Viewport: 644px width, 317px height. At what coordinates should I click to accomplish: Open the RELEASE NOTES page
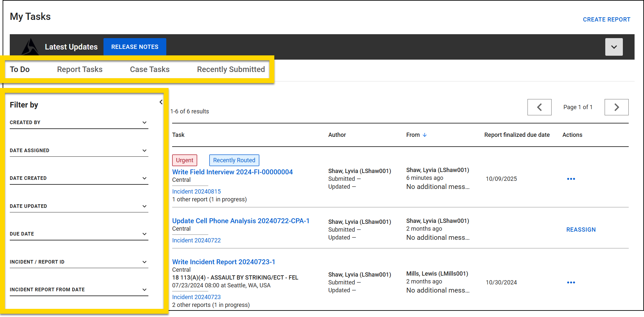click(135, 47)
